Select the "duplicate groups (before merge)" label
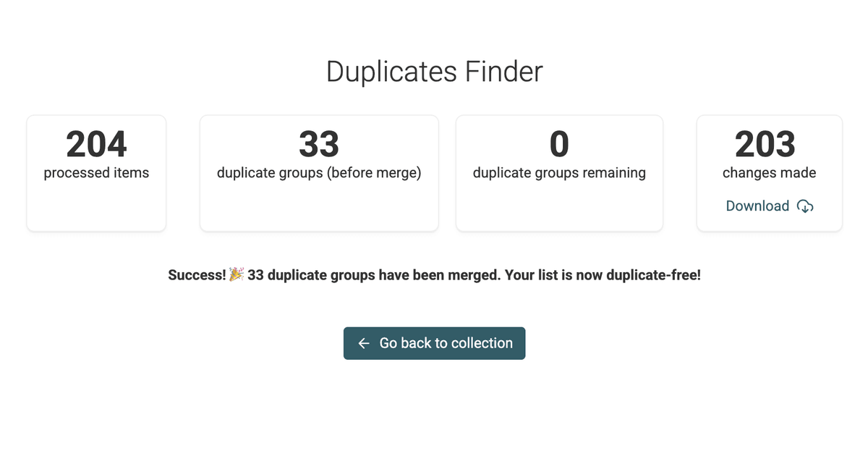Image resolution: width=868 pixels, height=459 pixels. pos(319,173)
